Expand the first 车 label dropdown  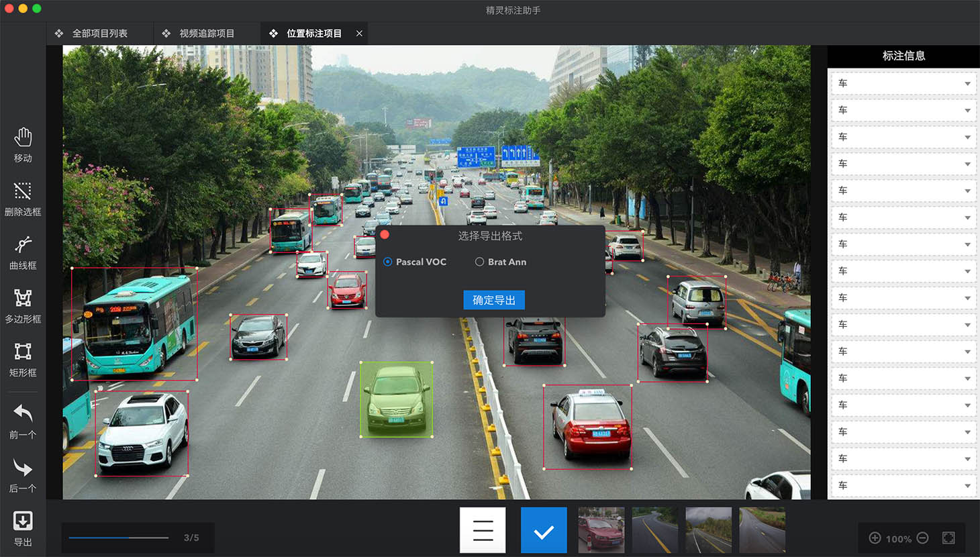click(967, 84)
